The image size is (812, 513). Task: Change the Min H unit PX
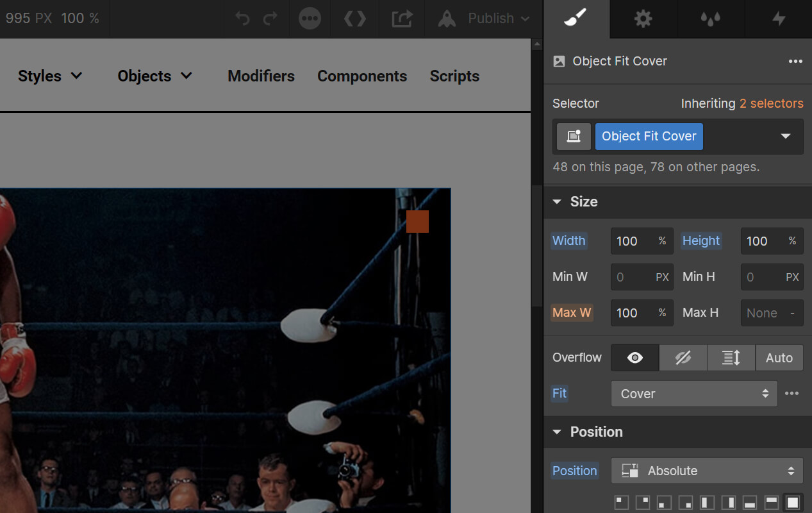coord(793,277)
